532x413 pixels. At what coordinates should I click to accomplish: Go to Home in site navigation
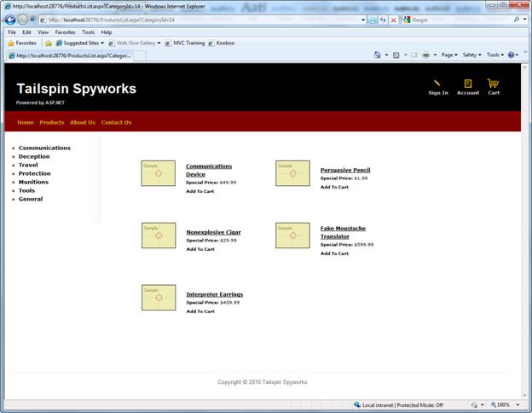click(x=26, y=122)
